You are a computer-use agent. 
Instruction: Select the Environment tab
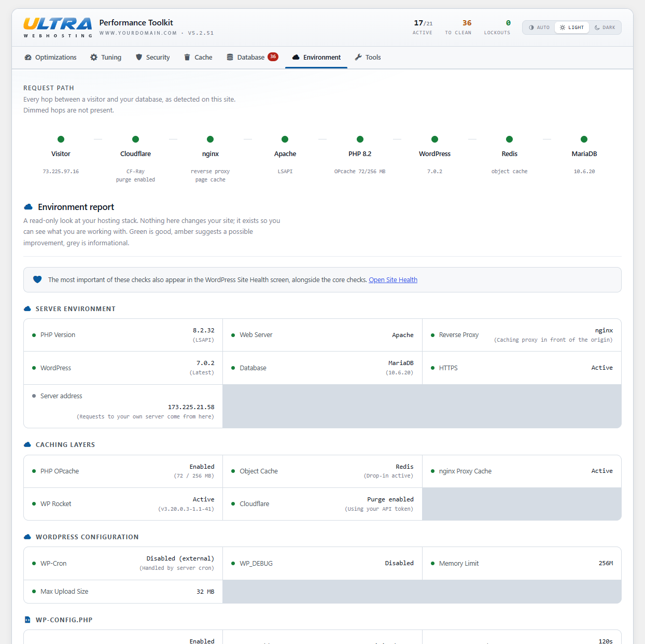[x=316, y=58]
